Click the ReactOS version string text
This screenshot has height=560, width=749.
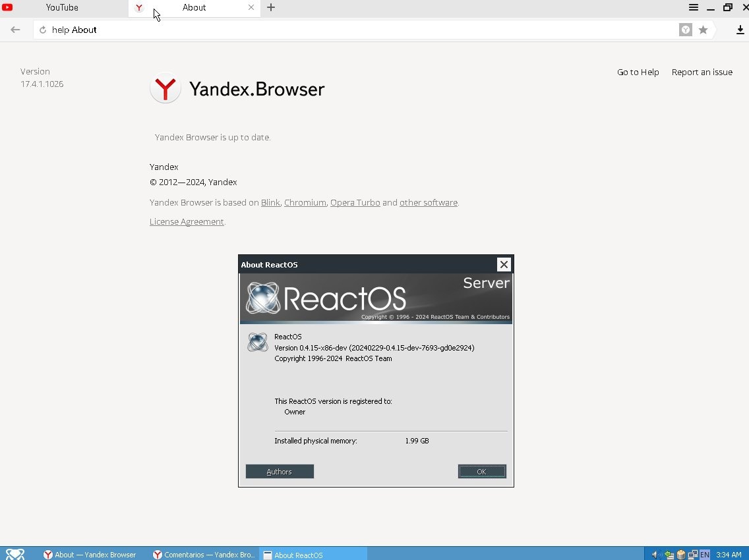(374, 348)
